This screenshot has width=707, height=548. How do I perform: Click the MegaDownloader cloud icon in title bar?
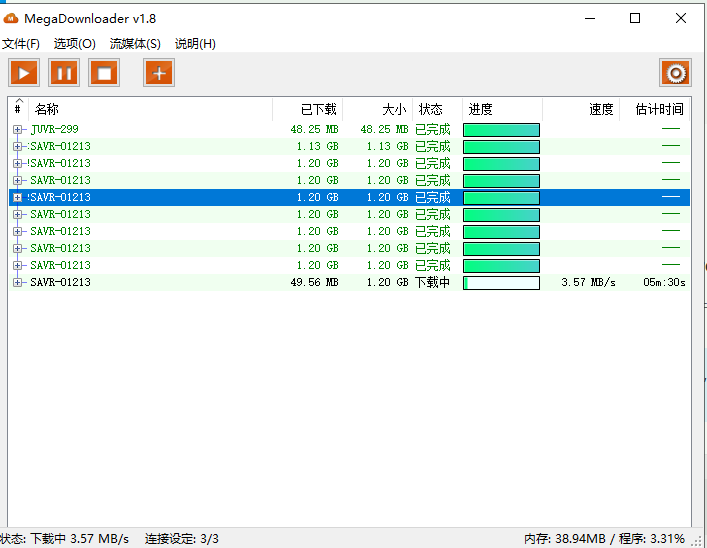tap(10, 18)
